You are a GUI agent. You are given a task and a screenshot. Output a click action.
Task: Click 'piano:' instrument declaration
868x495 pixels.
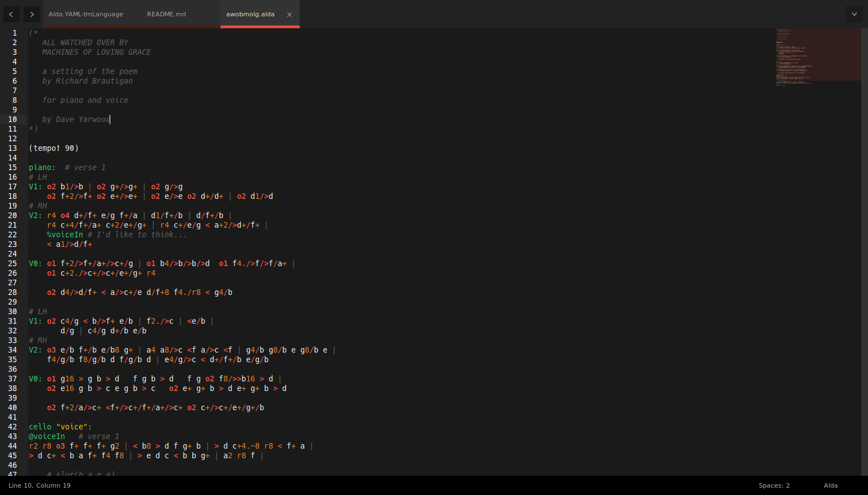click(42, 167)
